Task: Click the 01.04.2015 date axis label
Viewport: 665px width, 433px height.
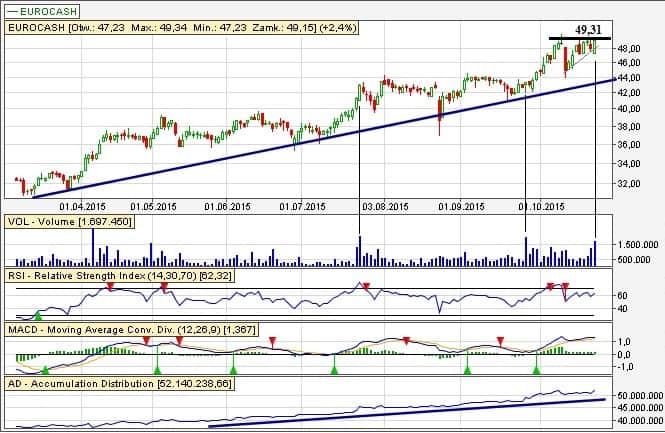Action: point(76,206)
